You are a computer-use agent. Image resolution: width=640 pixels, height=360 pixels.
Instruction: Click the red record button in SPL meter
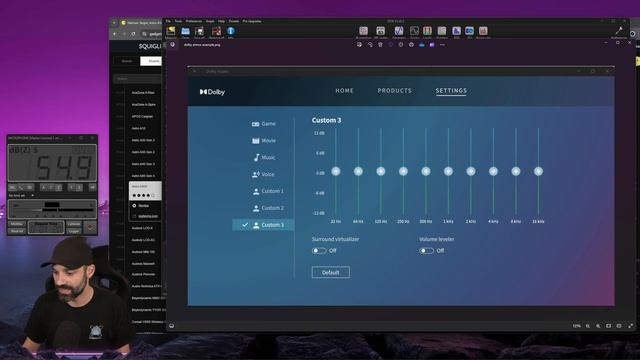[x=90, y=228]
